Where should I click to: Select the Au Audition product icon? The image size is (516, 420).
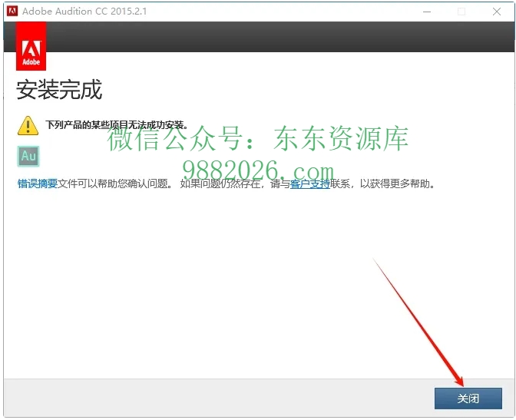[28, 156]
